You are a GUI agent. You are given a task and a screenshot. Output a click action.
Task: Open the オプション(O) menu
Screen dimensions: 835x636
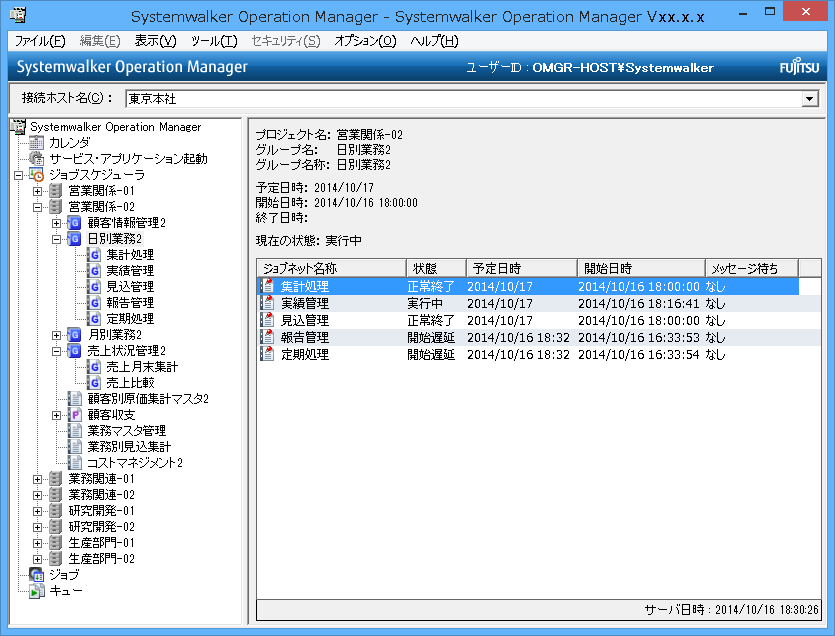(x=365, y=41)
